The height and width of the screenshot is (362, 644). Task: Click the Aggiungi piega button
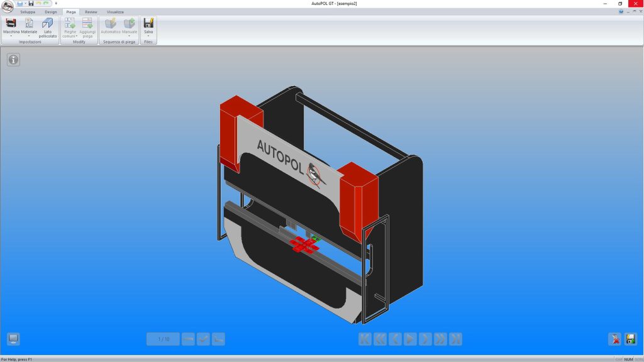click(87, 28)
